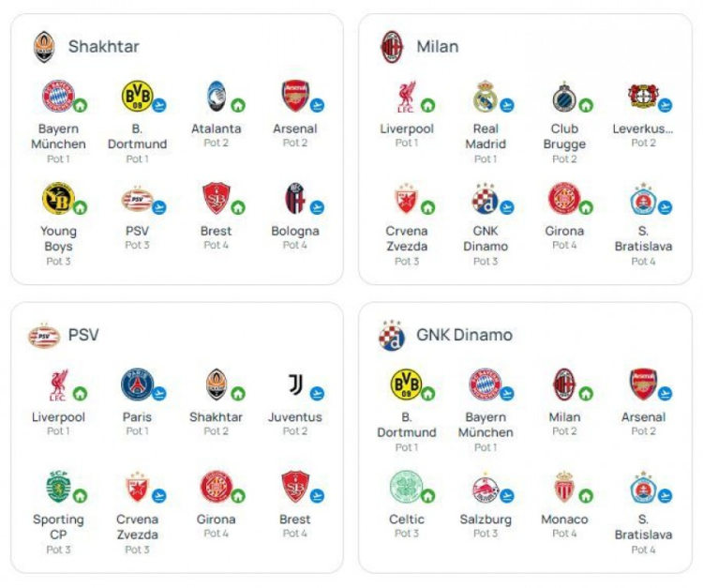Click Salzburg logo in GNK Dinamo card
Screen dimensions: 703x588
(x=484, y=486)
